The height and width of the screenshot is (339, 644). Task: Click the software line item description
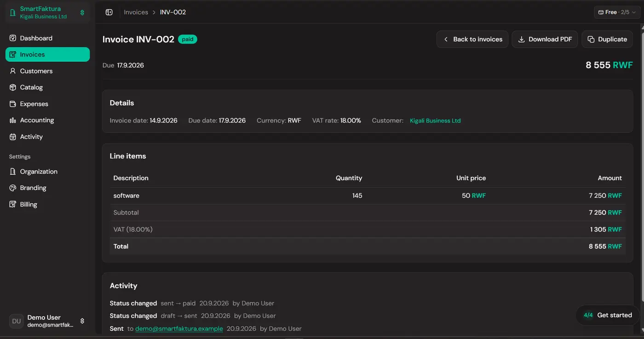[x=126, y=196]
